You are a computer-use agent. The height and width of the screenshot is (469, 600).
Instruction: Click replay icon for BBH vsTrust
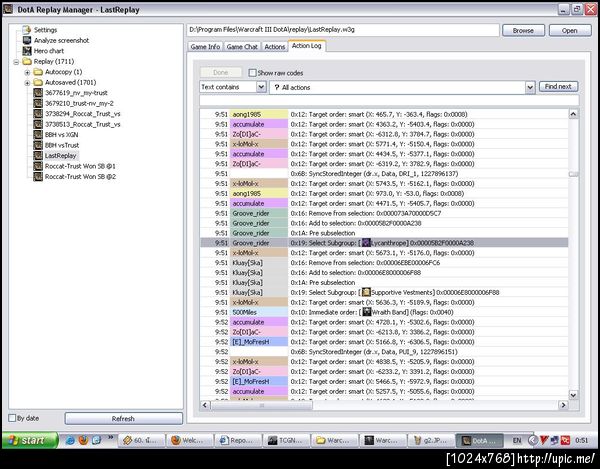pyautogui.click(x=38, y=145)
